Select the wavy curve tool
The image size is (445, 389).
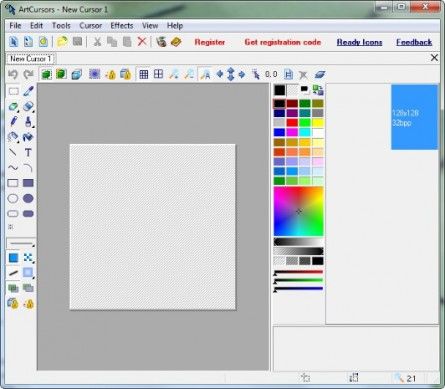(13, 168)
